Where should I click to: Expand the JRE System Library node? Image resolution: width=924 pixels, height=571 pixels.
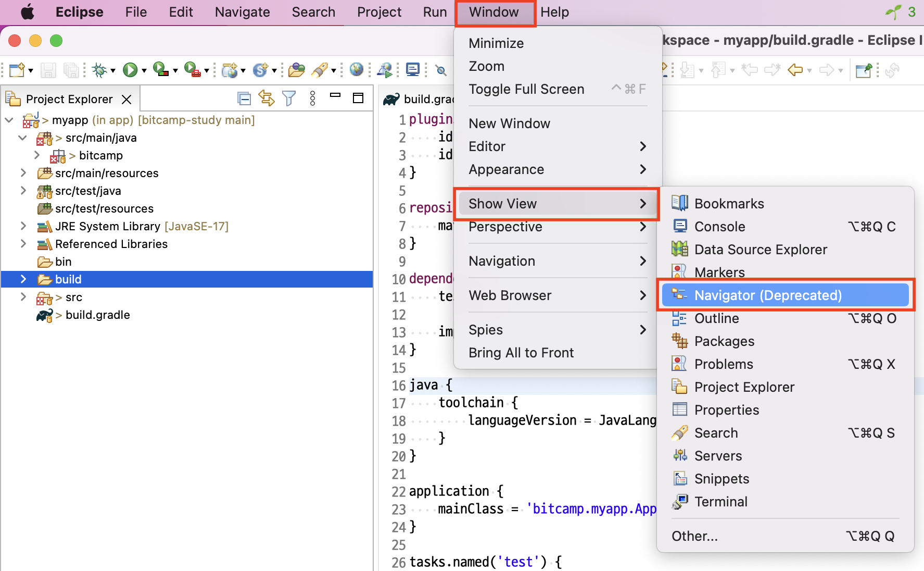tap(23, 226)
